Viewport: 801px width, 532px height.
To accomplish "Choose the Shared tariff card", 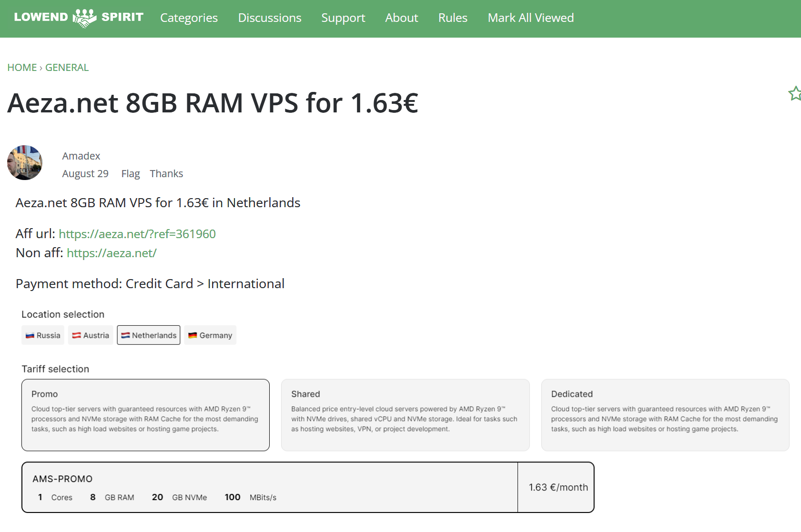I will click(406, 415).
